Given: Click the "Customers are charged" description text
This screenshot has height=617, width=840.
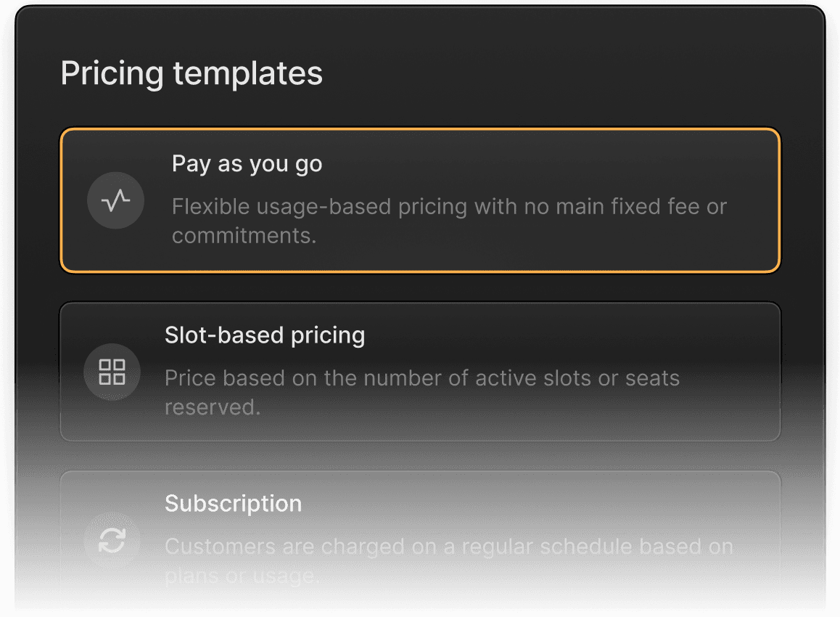Looking at the screenshot, I should coord(448,547).
